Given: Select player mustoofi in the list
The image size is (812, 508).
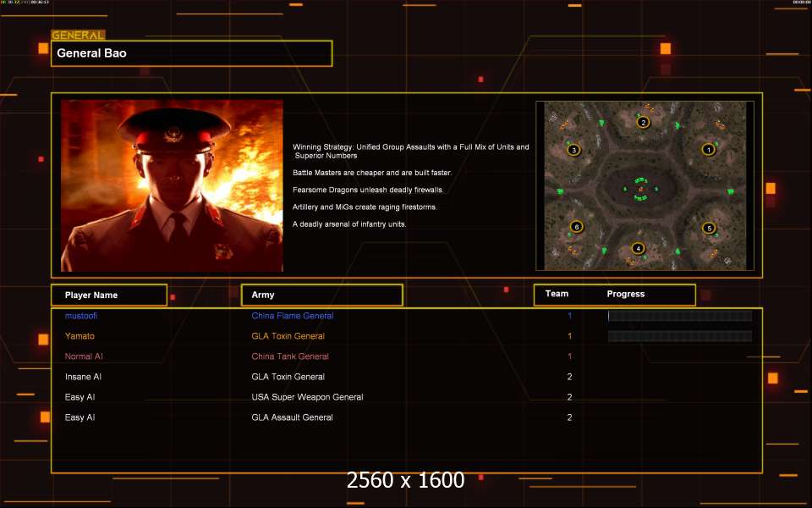Looking at the screenshot, I should (81, 316).
